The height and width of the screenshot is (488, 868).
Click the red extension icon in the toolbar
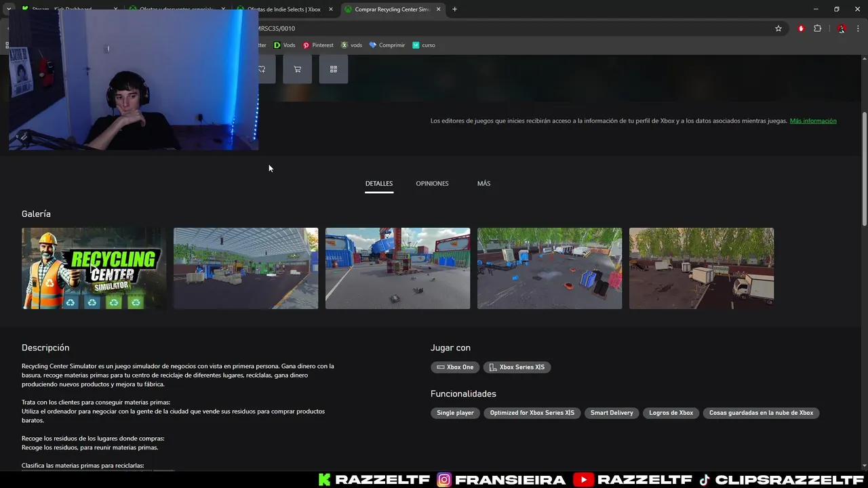pyautogui.click(x=801, y=28)
